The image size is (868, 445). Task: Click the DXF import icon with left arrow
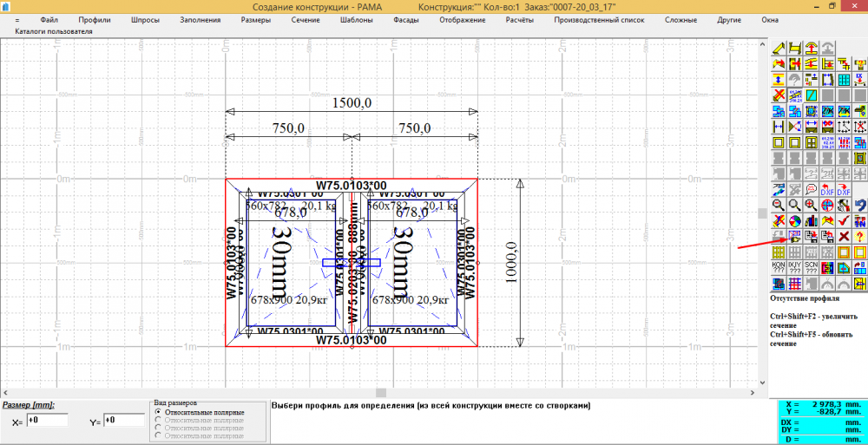828,189
